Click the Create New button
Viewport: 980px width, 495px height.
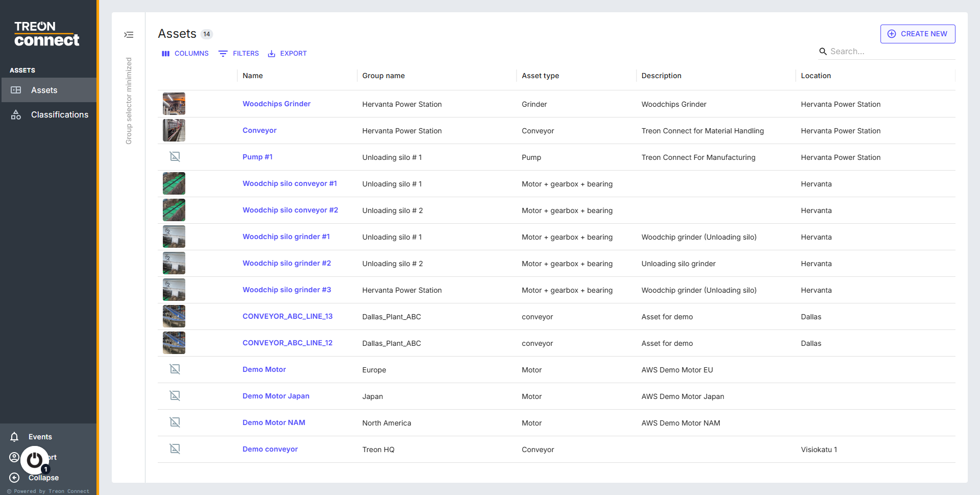(x=917, y=34)
